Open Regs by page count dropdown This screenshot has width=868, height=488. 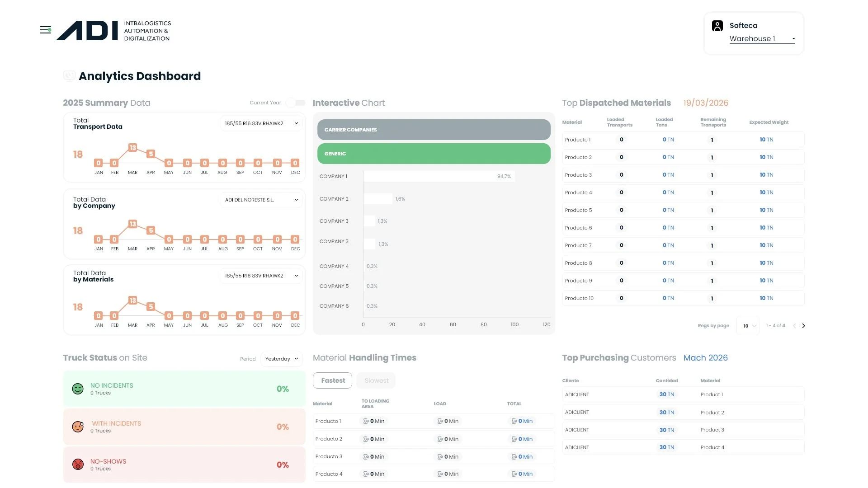[749, 326]
